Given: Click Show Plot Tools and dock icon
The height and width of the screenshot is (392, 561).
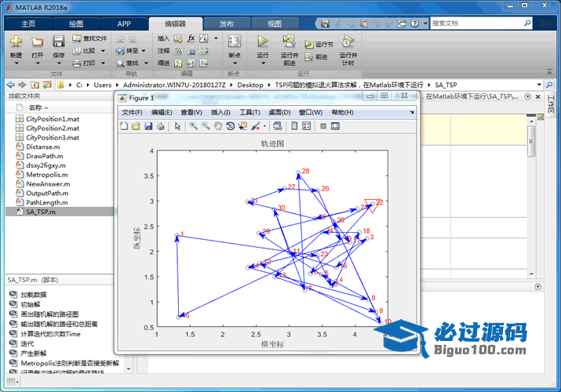Looking at the screenshot, I should click(x=335, y=126).
